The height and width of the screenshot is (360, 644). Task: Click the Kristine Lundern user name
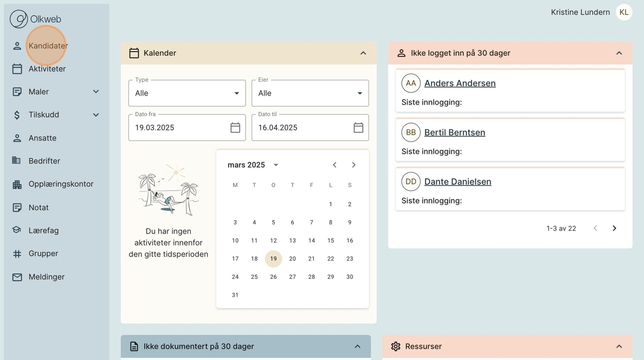[580, 12]
